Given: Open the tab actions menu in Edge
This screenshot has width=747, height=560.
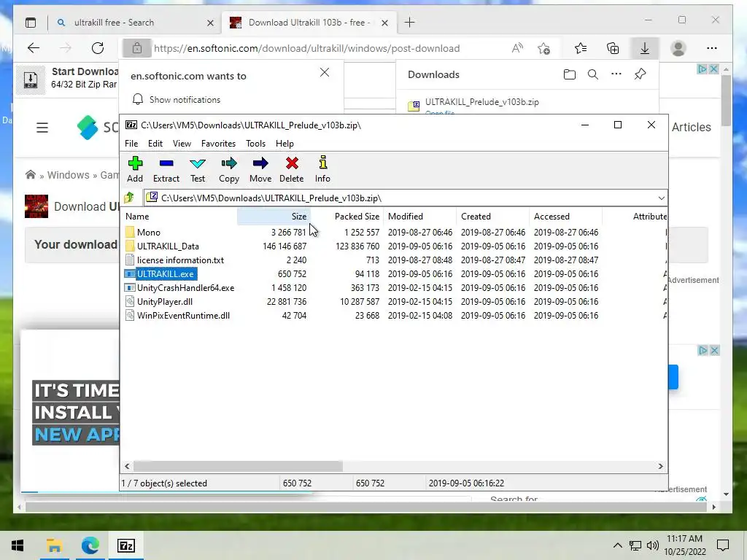Looking at the screenshot, I should pyautogui.click(x=31, y=23).
